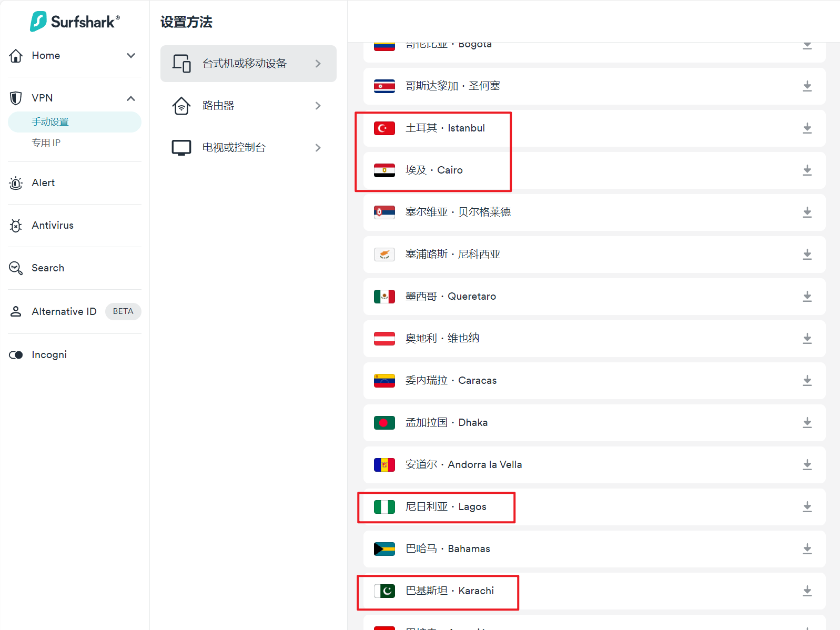Select the 埃及 · Cairo location row
This screenshot has height=630, width=840.
pyautogui.click(x=594, y=170)
